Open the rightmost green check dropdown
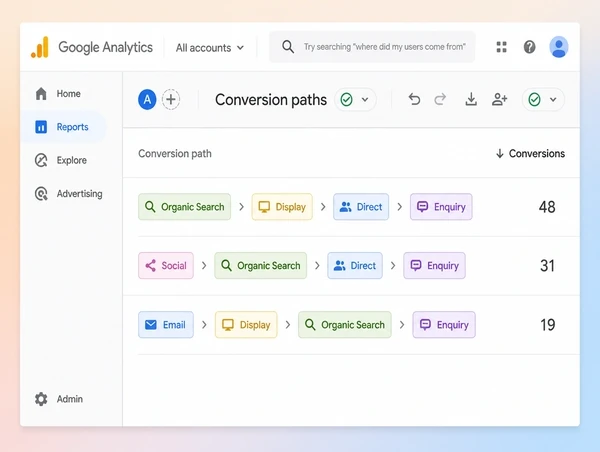The image size is (600, 452). [x=543, y=100]
